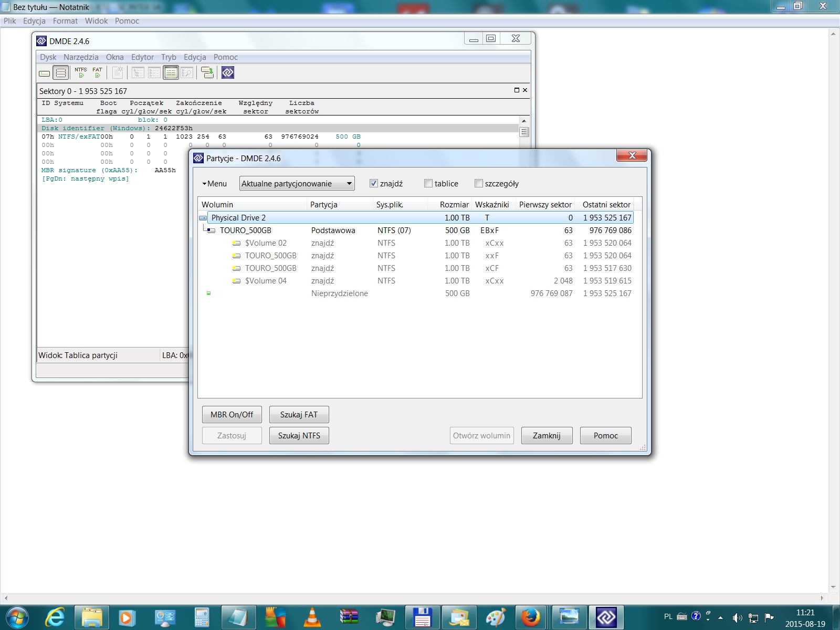Click the Windows Start button
Image resolution: width=840 pixels, height=630 pixels.
click(17, 617)
